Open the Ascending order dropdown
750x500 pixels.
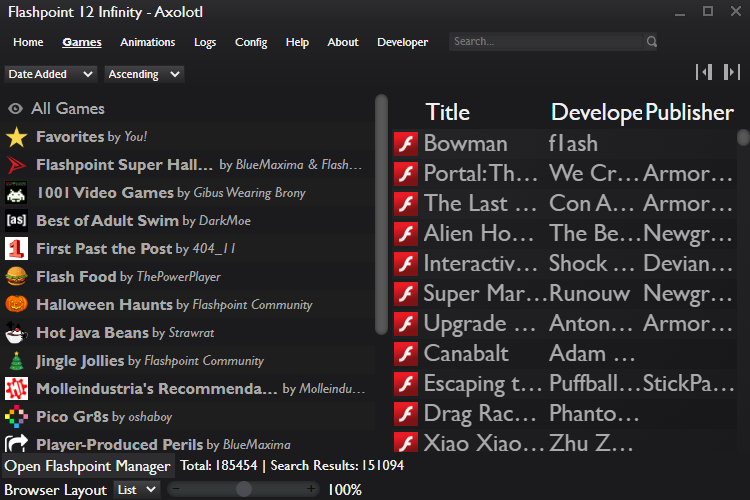(x=144, y=74)
